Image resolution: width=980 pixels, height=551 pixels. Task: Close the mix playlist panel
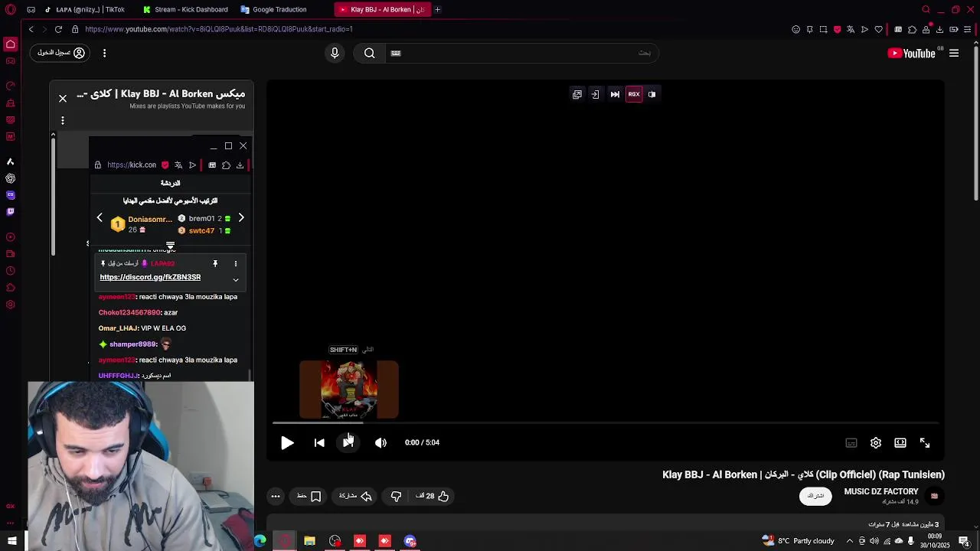coord(63,98)
